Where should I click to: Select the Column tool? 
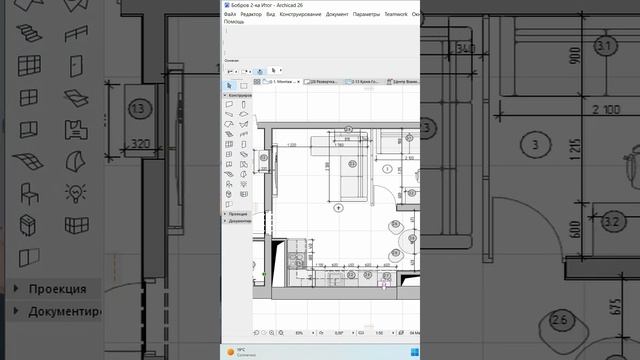click(x=244, y=104)
